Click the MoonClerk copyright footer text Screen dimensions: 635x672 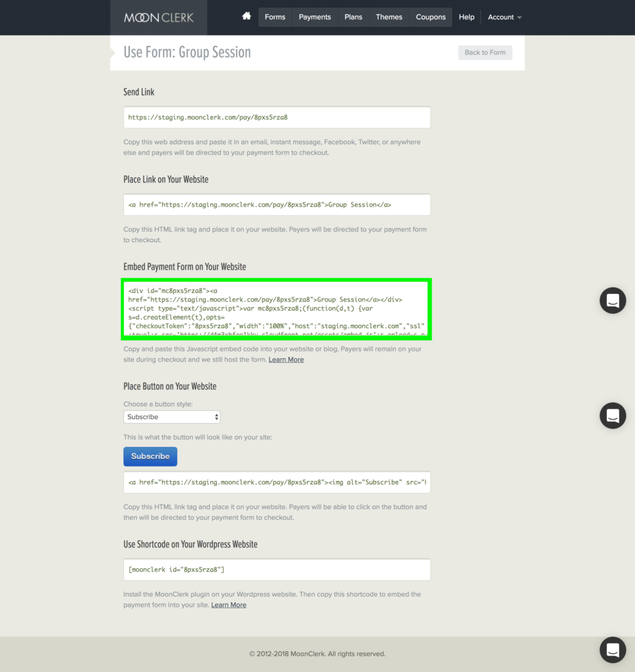tap(317, 654)
